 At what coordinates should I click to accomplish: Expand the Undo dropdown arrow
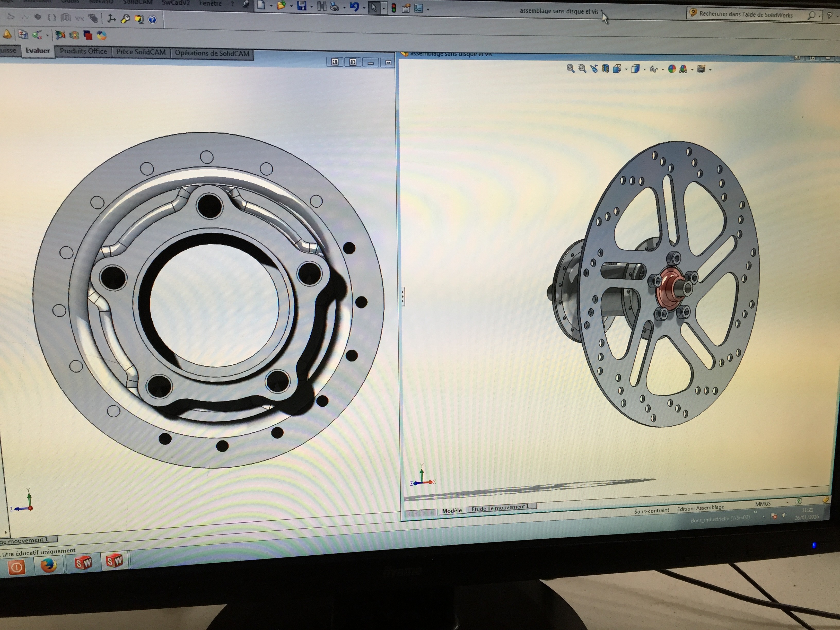[x=364, y=8]
